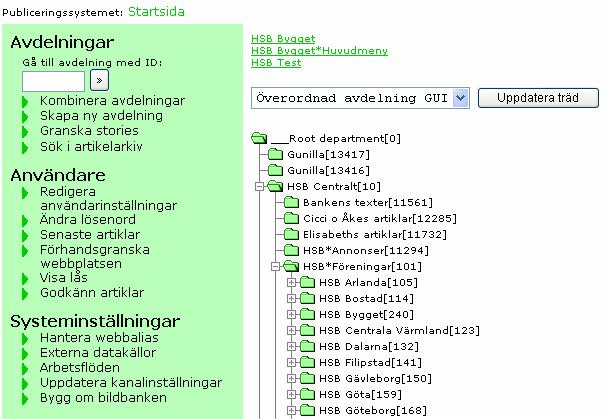Image resolution: width=607 pixels, height=419 pixels.
Task: Open Granska stories
Action: tap(89, 131)
